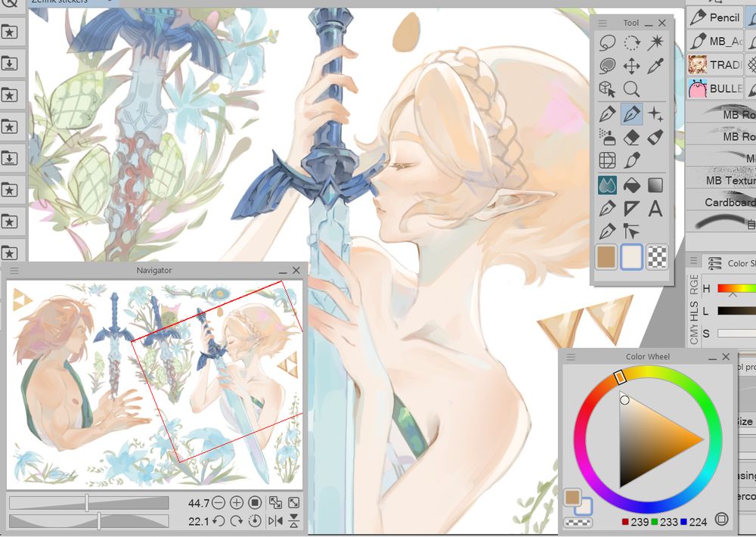Minimize the Tool palette
Image resolution: width=756 pixels, height=537 pixels.
(x=648, y=23)
